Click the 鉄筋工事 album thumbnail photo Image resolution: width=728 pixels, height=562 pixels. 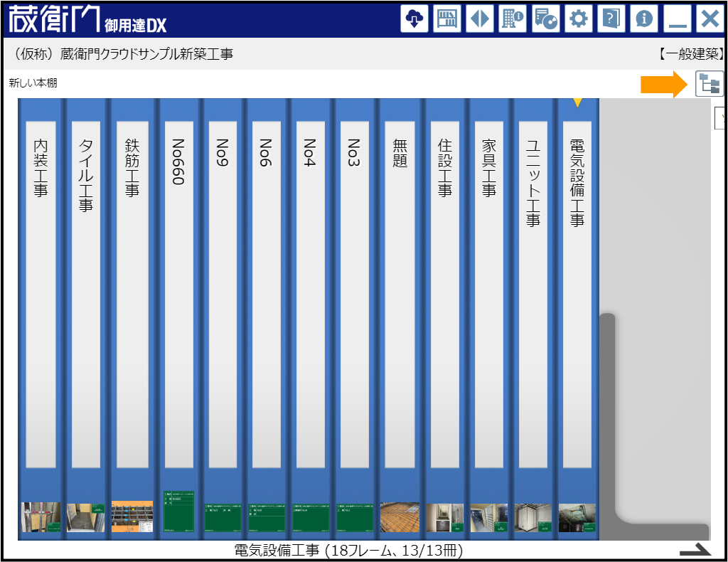pos(132,517)
